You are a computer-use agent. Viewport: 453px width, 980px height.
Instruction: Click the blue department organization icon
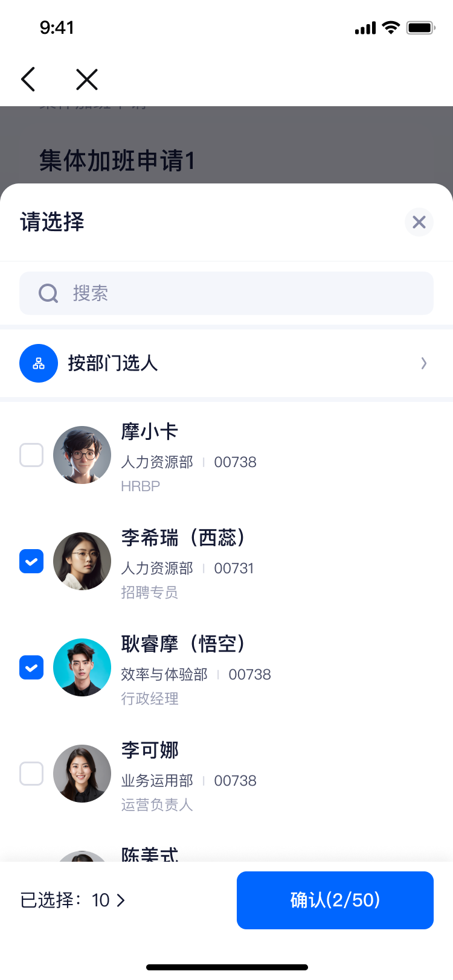[39, 363]
